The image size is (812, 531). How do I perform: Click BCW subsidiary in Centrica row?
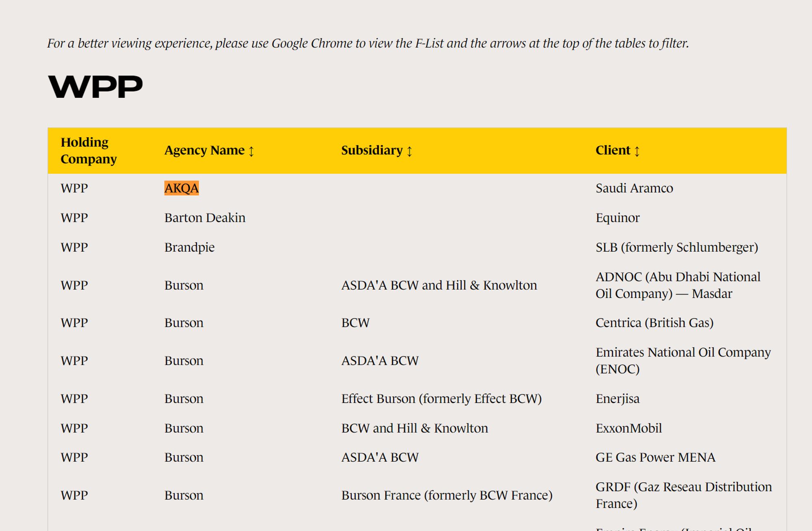click(355, 323)
